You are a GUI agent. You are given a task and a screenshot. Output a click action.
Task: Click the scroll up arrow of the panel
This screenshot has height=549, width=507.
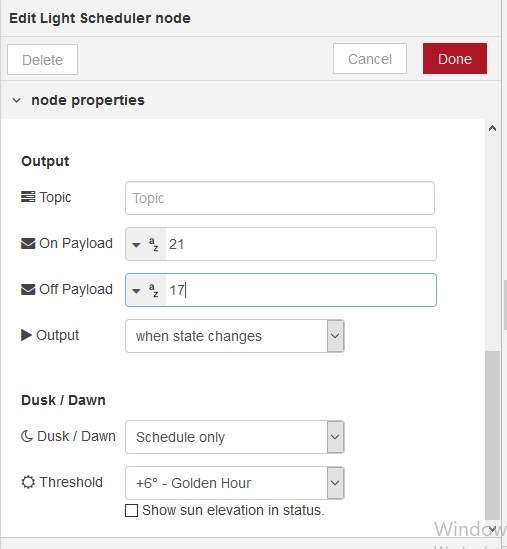click(492, 128)
